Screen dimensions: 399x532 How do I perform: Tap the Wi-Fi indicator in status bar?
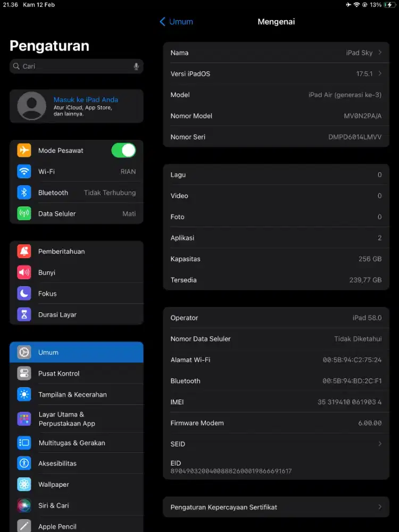[356, 5]
